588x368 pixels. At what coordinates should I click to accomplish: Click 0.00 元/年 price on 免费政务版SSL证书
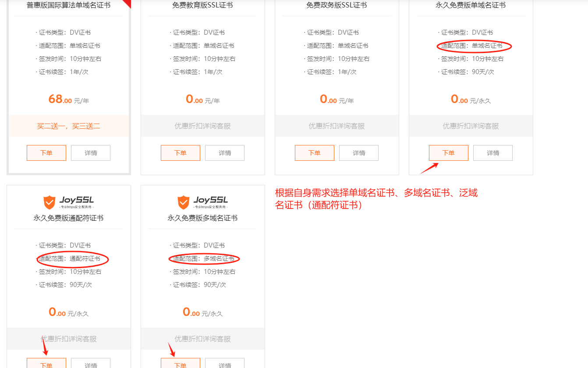(x=337, y=99)
